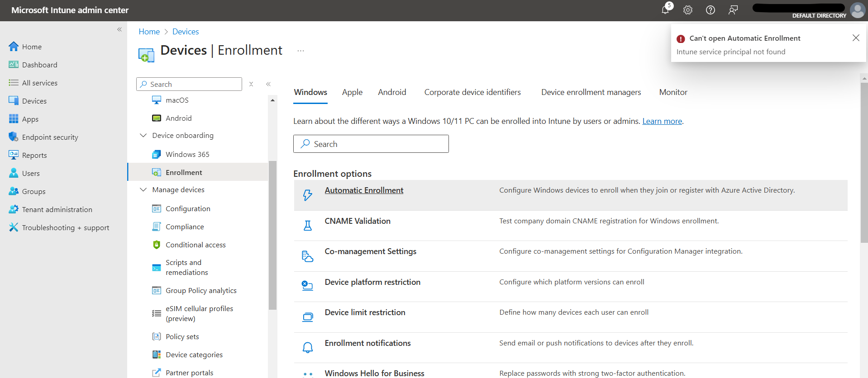Switch to the Apple tab
Screen dimensions: 868x378
(352, 92)
